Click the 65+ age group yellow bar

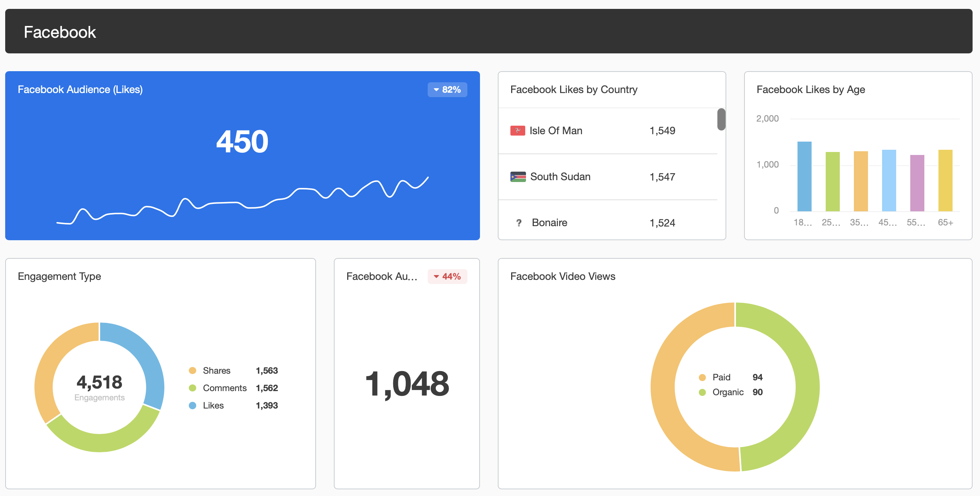(945, 181)
